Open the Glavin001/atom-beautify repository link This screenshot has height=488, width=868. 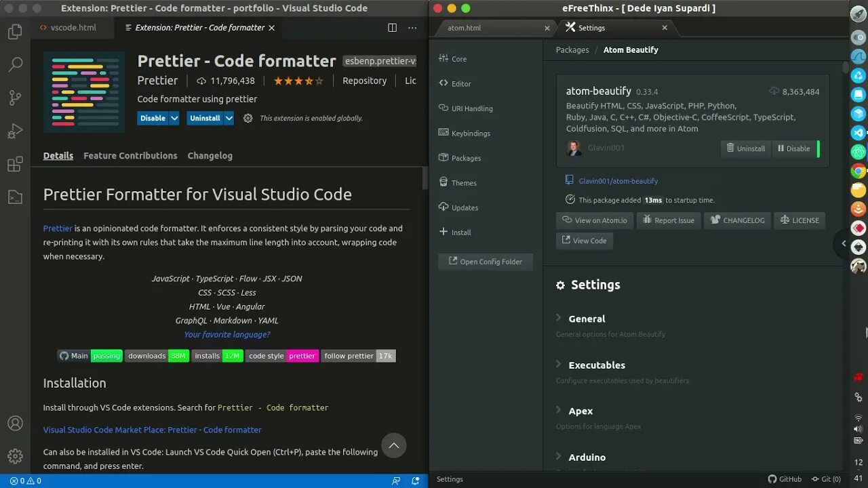point(618,181)
